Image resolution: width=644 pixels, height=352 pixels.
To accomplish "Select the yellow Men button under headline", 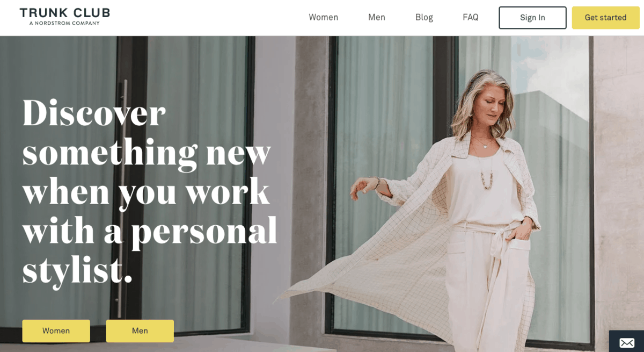I will [x=140, y=331].
